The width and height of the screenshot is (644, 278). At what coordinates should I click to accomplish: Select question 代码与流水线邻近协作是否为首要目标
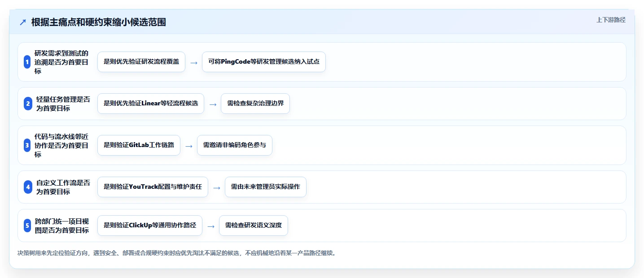[61, 145]
